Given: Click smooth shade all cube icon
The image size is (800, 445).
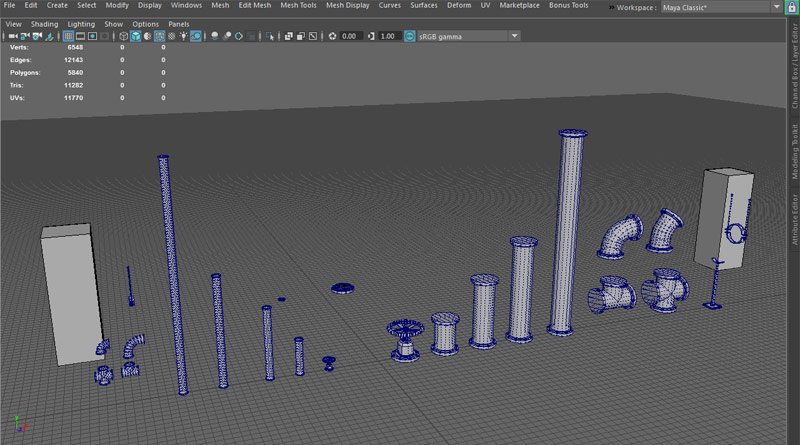Looking at the screenshot, I should click(135, 36).
